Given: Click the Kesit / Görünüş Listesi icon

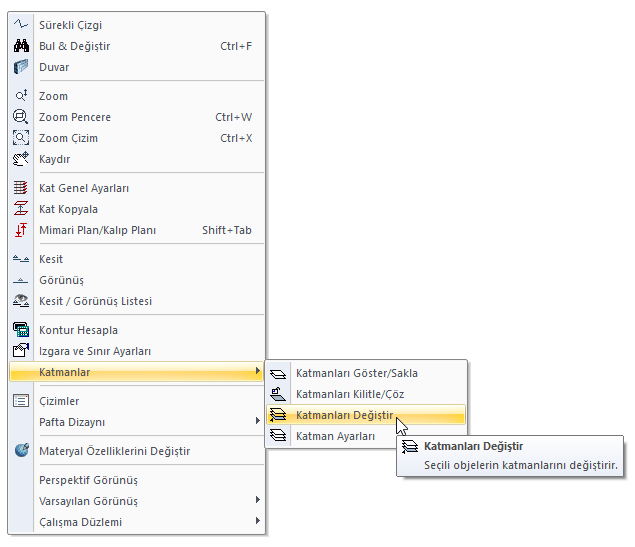Looking at the screenshot, I should pyautogui.click(x=21, y=301).
